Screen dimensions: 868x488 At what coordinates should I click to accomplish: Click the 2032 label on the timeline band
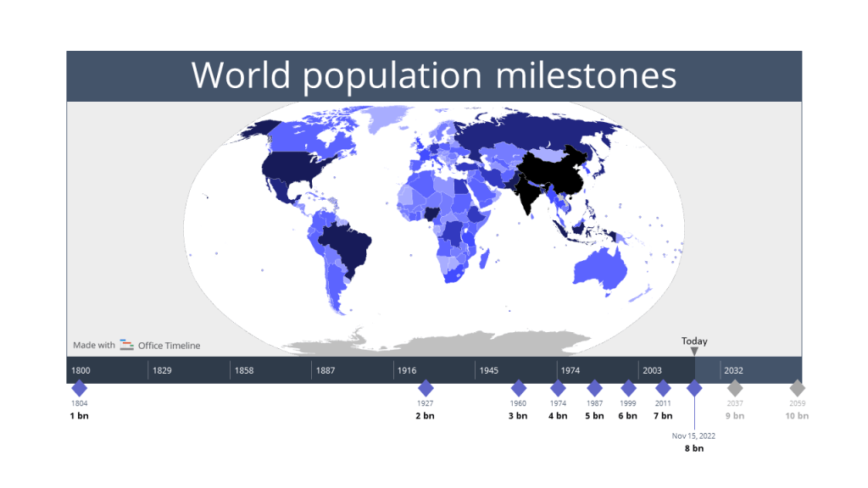click(x=733, y=370)
